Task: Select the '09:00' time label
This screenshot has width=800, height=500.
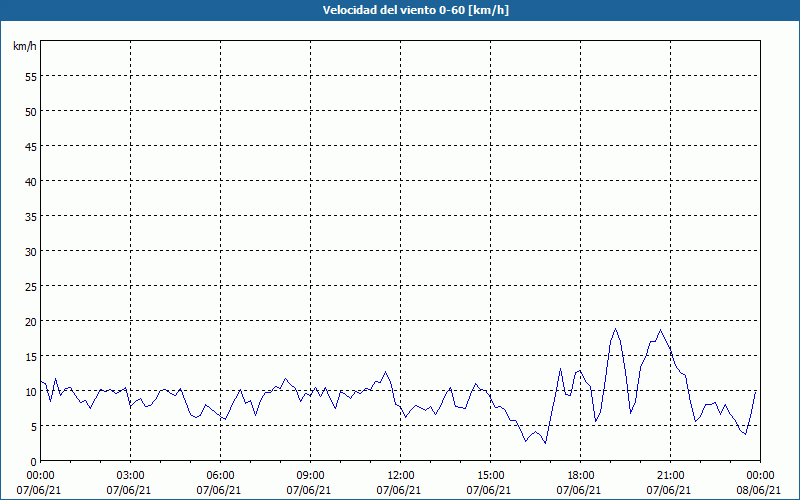Action: (x=310, y=476)
